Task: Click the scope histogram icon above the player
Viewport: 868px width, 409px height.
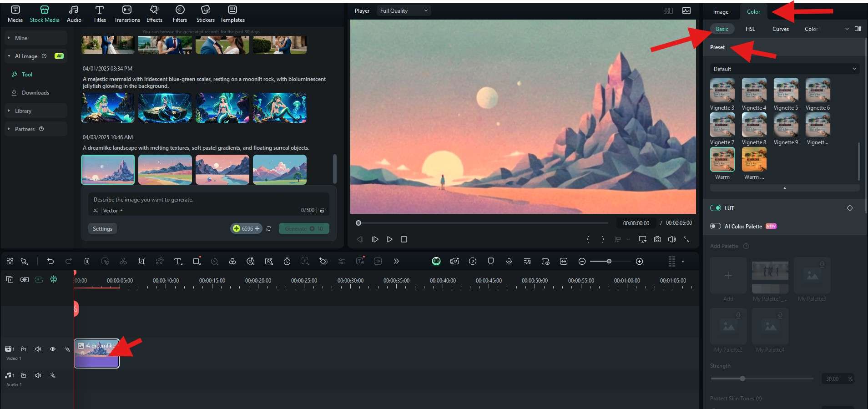Action: (x=686, y=11)
